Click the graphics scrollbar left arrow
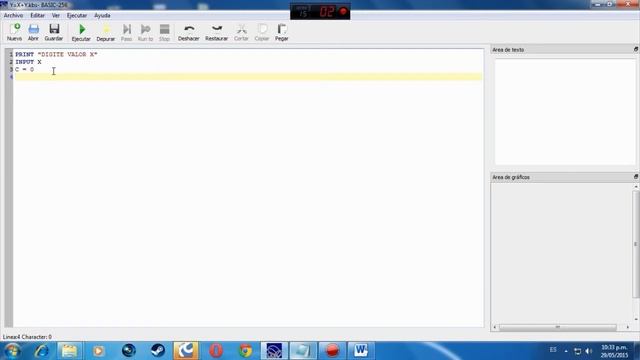 pyautogui.click(x=495, y=327)
